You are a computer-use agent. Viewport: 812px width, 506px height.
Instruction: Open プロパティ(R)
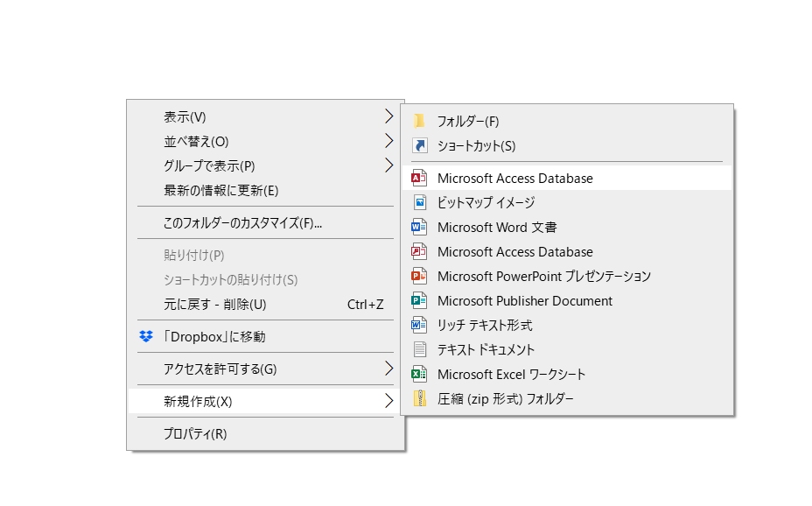pos(265,434)
